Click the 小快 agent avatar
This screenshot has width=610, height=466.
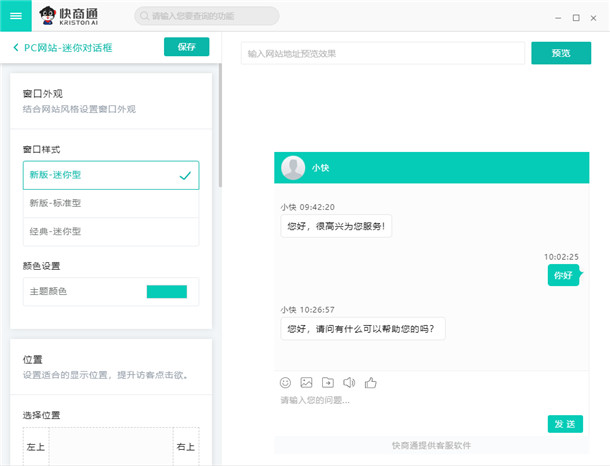point(293,168)
